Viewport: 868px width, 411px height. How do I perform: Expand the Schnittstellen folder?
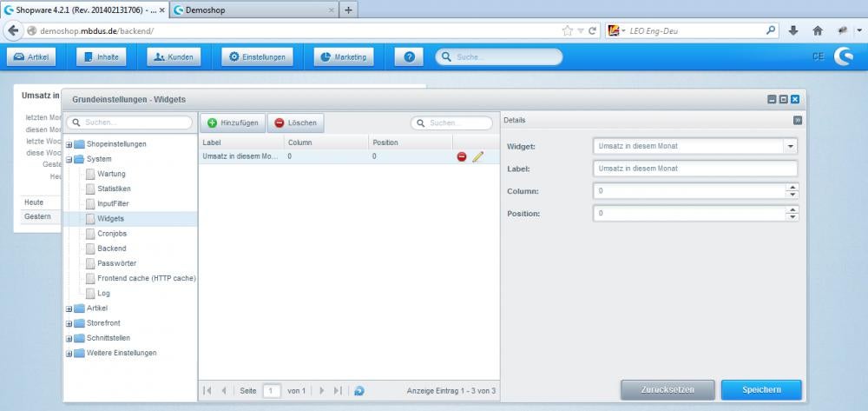tap(69, 338)
